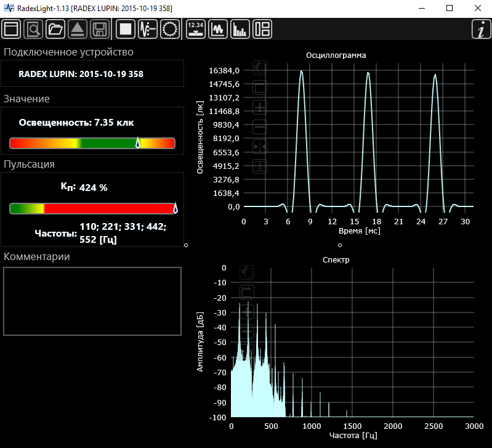This screenshot has height=448, width=492.
Task: Click the spectrum autoscale checkmark button
Action: (x=247, y=271)
